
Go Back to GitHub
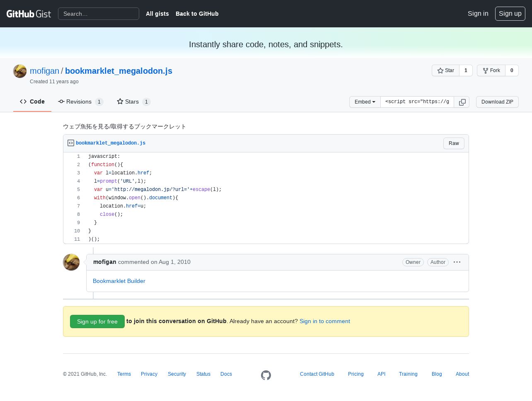[197, 14]
